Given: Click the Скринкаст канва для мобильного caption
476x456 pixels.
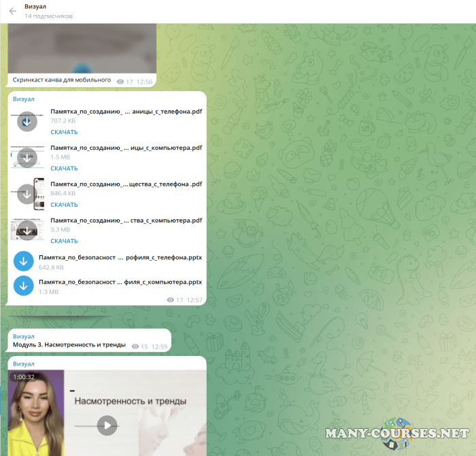Looking at the screenshot, I should 61,80.
